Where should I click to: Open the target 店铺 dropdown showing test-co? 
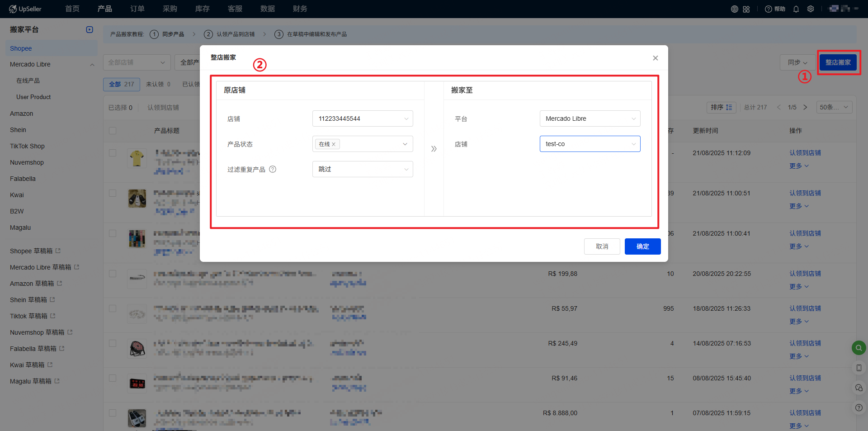click(x=590, y=144)
